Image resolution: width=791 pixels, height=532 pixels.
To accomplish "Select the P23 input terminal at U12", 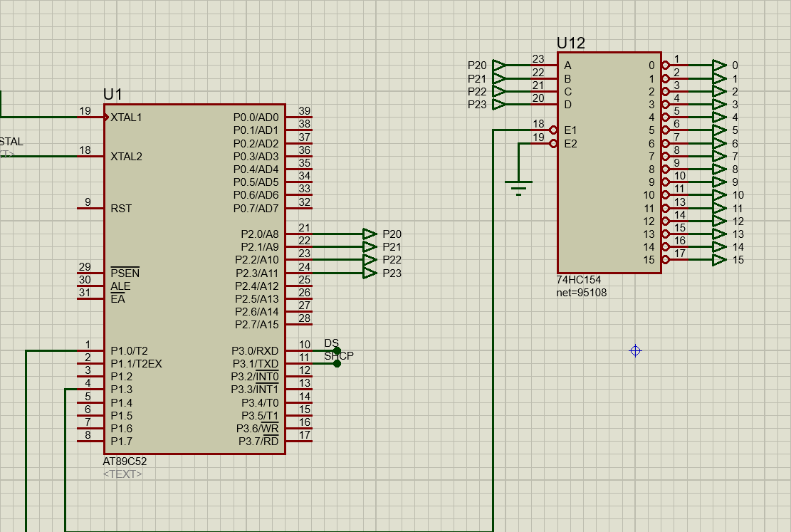I will tap(499, 105).
